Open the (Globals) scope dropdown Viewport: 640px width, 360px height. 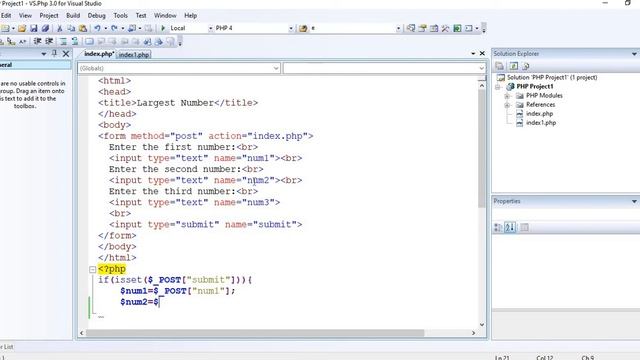pyautogui.click(x=276, y=68)
